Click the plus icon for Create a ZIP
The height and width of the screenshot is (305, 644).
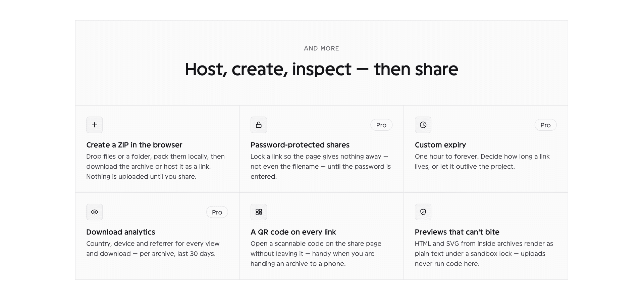(x=95, y=125)
